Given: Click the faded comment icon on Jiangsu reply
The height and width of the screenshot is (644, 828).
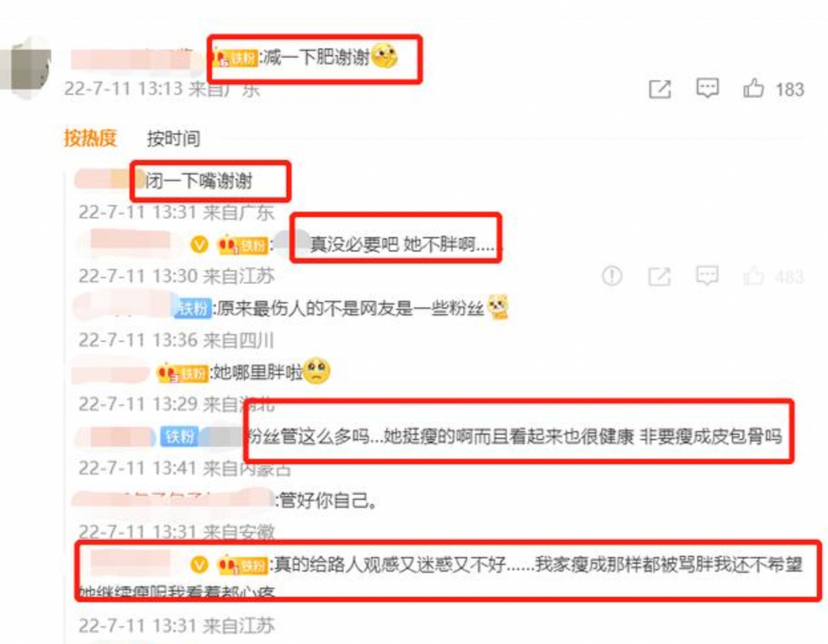Looking at the screenshot, I should [x=707, y=276].
